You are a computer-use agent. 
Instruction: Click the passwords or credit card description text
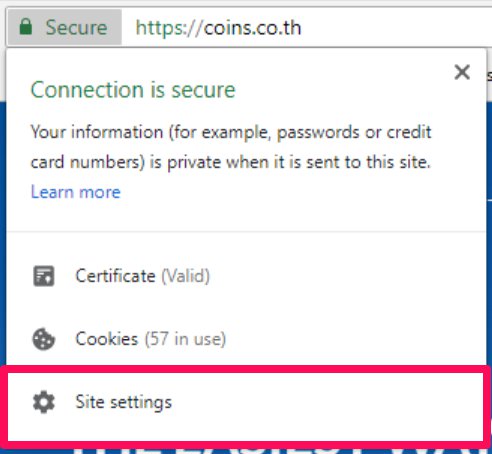click(231, 147)
